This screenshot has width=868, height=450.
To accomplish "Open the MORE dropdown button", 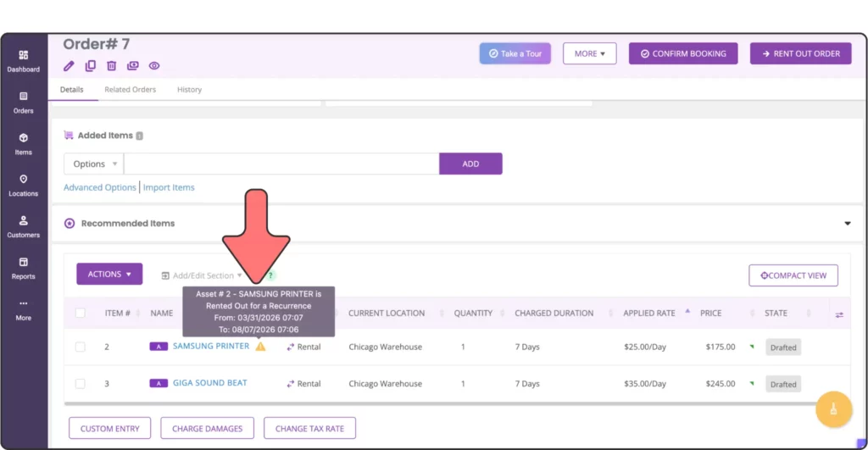I will pyautogui.click(x=590, y=53).
